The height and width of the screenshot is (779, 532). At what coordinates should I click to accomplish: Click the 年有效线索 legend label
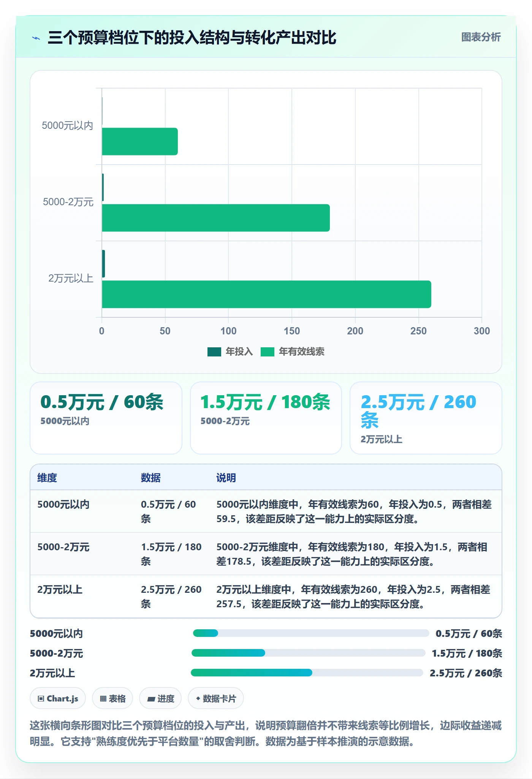pyautogui.click(x=301, y=352)
